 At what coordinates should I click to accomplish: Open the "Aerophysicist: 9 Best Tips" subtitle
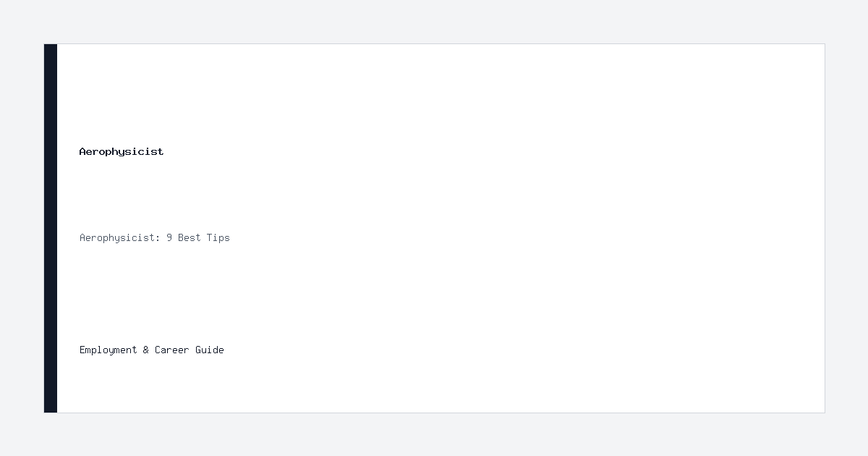155,238
